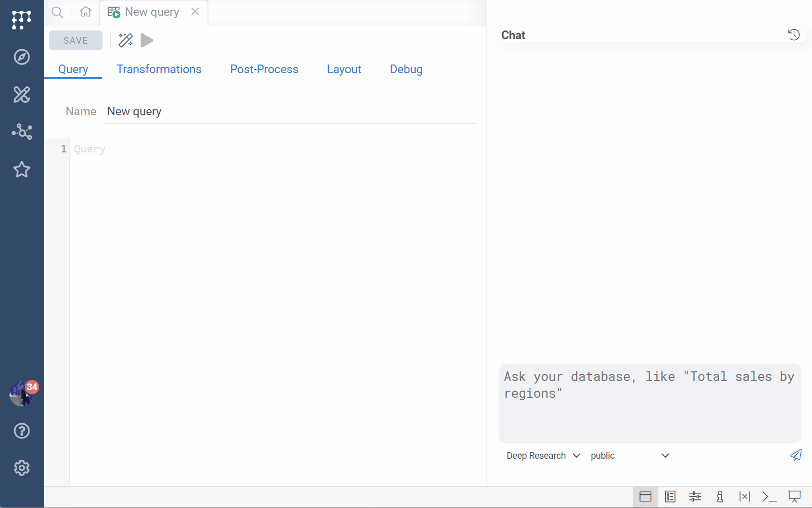Open chat history clock icon
Image resolution: width=812 pixels, height=508 pixels.
pos(794,35)
